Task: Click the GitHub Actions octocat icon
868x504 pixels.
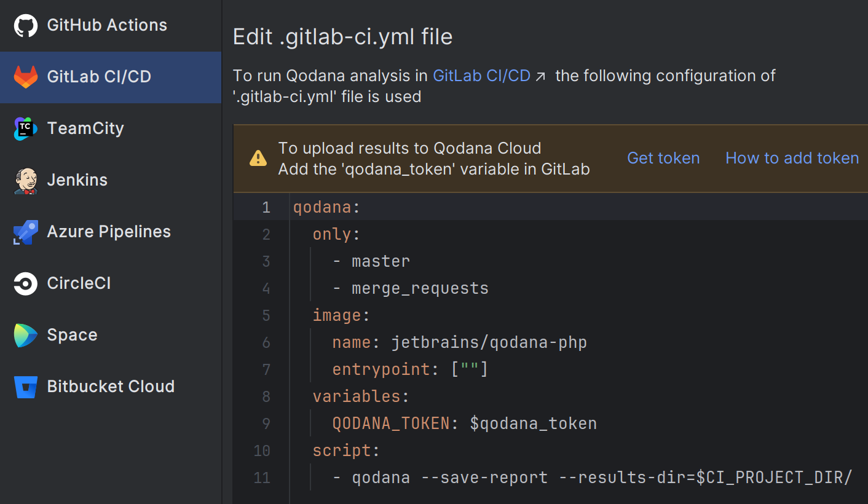Action: pyautogui.click(x=25, y=25)
